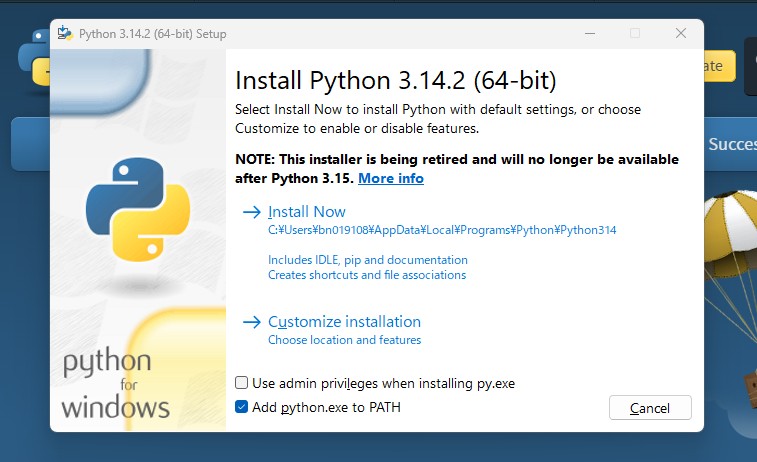
Task: Enable admin privileges when installing py.exe
Action: (241, 383)
